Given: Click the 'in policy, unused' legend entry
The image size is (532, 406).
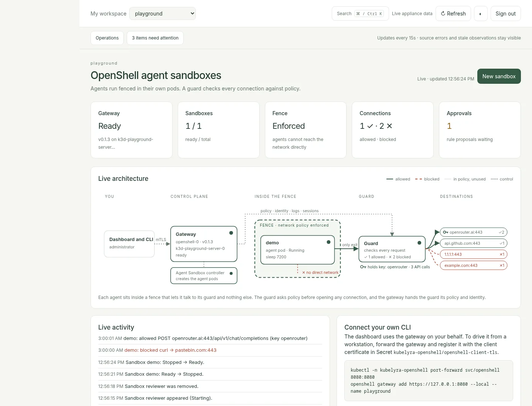Looking at the screenshot, I should (x=465, y=179).
